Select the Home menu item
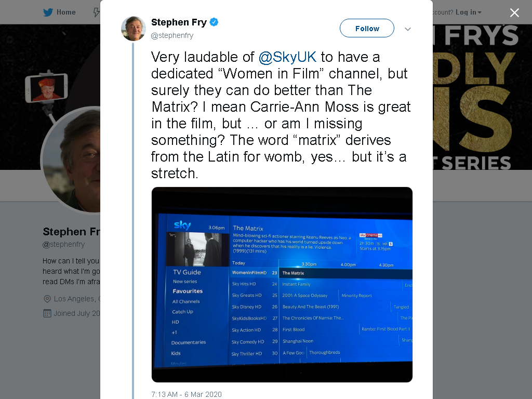The width and height of the screenshot is (532, 399). [59, 12]
